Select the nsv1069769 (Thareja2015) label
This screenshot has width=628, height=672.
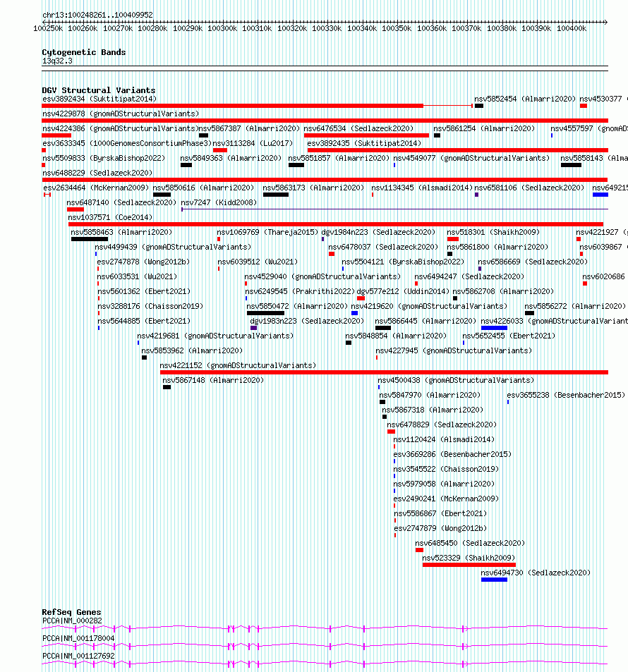267,232
